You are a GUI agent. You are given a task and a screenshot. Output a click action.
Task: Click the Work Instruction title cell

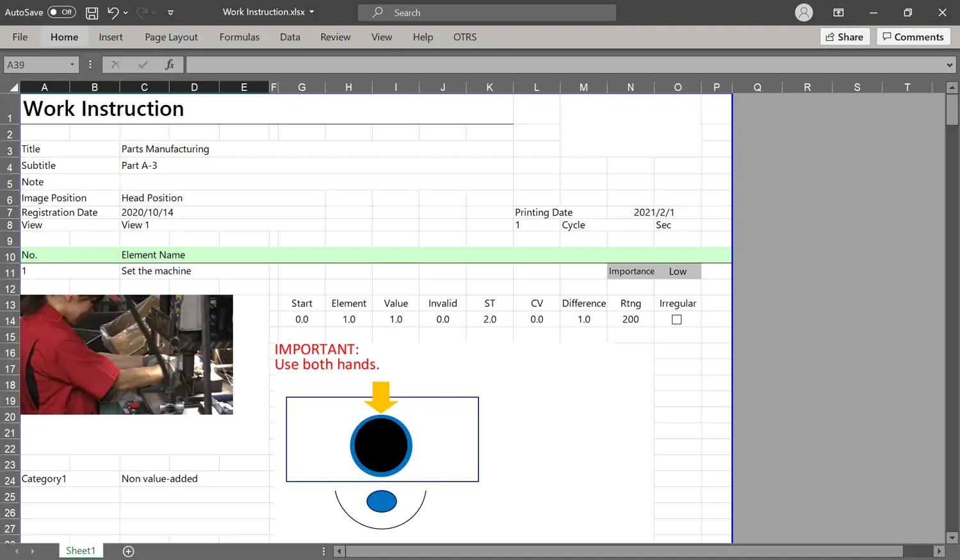103,109
